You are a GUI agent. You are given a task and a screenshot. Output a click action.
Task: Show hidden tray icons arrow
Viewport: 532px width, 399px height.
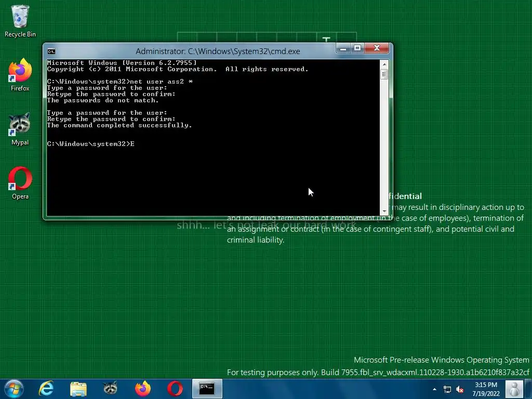click(x=435, y=389)
